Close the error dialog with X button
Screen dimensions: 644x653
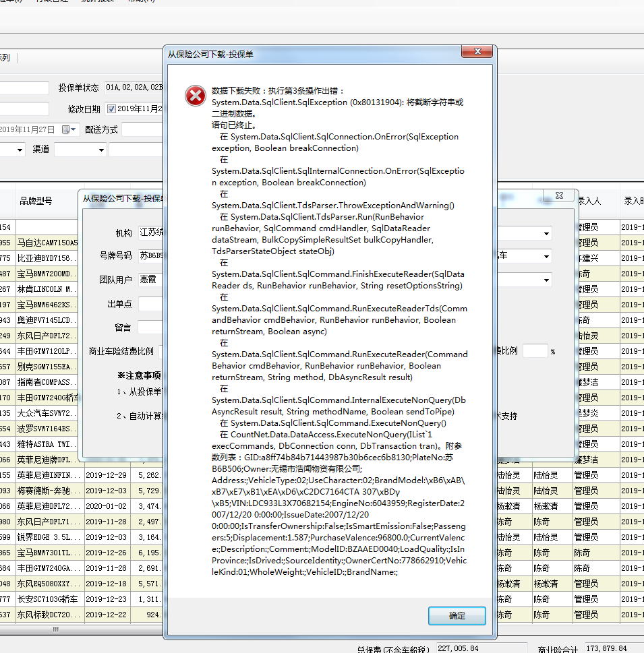476,53
